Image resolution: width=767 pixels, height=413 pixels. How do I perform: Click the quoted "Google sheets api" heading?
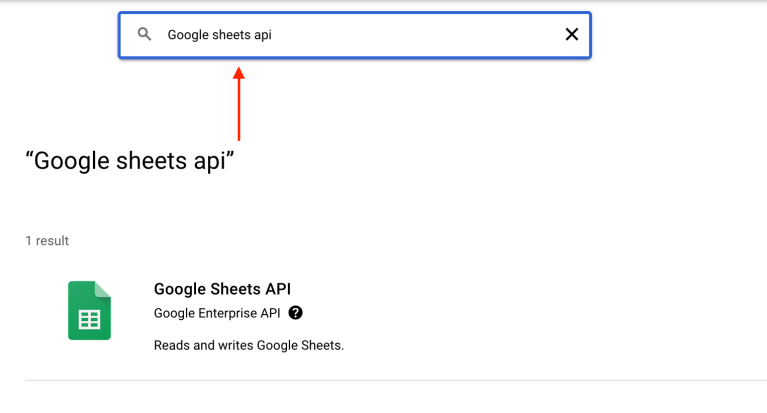[x=130, y=161]
